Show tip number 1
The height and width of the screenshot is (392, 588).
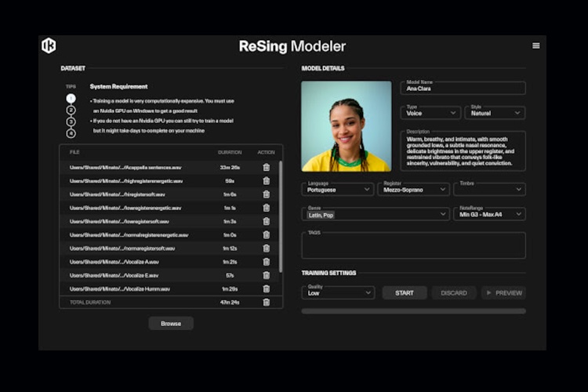(x=71, y=98)
